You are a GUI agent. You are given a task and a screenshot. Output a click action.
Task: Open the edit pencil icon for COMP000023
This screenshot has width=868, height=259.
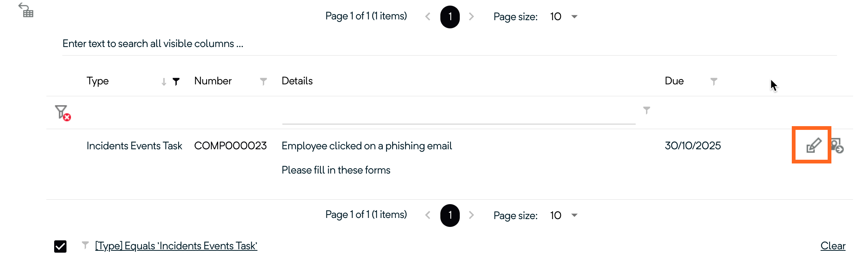813,145
